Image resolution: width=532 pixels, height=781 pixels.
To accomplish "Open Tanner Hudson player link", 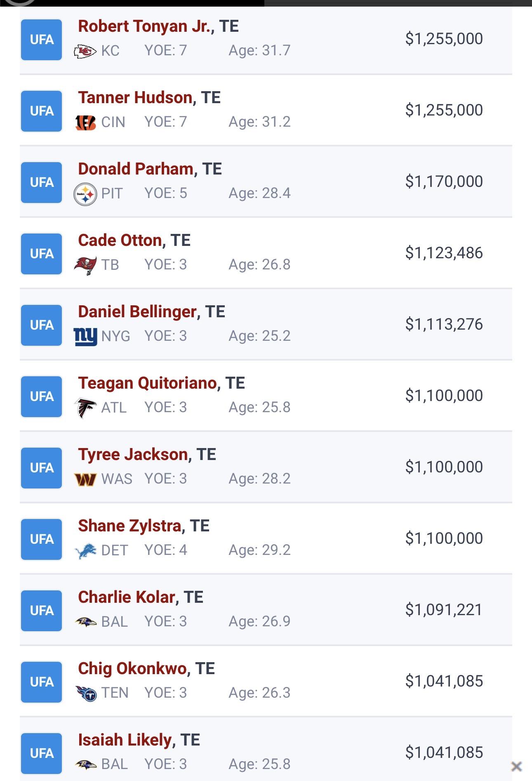I will [135, 98].
